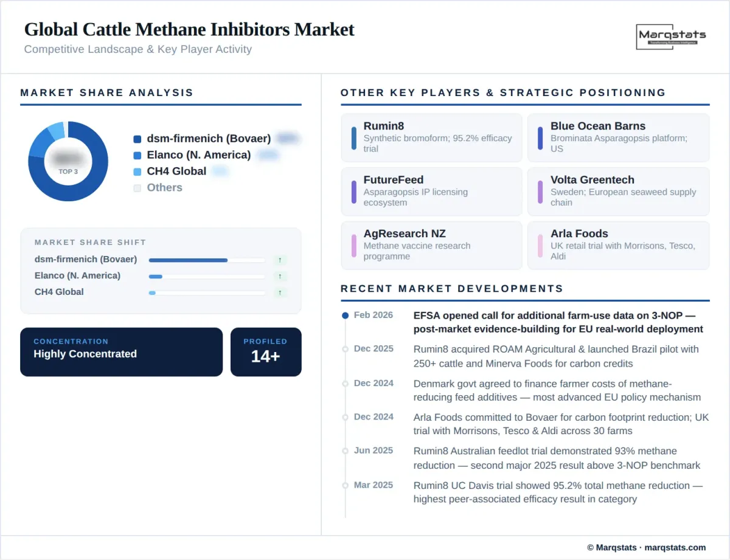This screenshot has width=730, height=560.
Task: Click the up-arrow indicator beside CH4 Global
Action: tap(280, 292)
